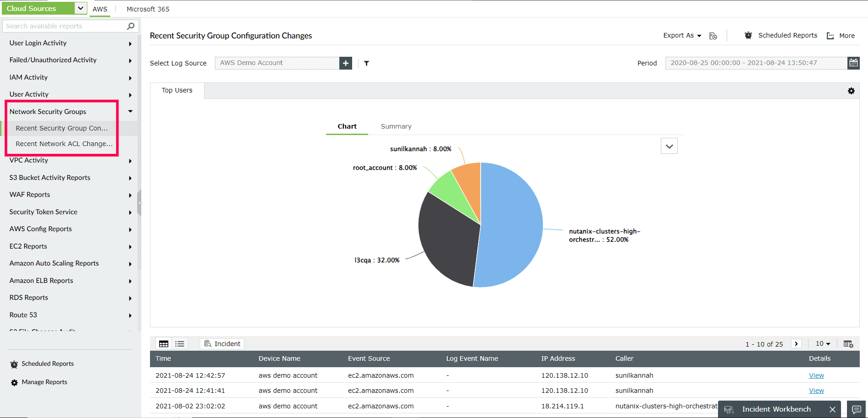View details for the 12:42:57 event

pyautogui.click(x=816, y=375)
